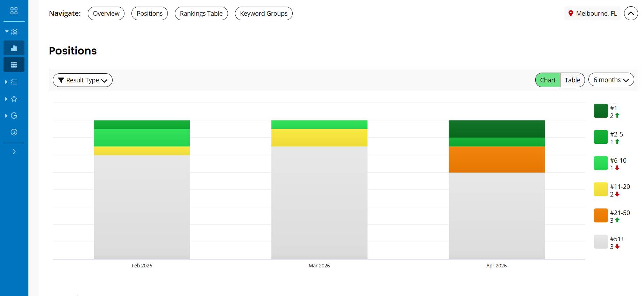Jump to Rankings Table section
644x296 pixels.
[201, 14]
